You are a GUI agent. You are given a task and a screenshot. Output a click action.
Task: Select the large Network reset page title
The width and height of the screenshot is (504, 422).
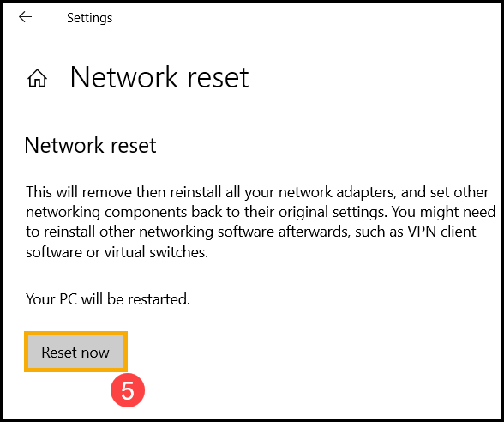point(159,77)
